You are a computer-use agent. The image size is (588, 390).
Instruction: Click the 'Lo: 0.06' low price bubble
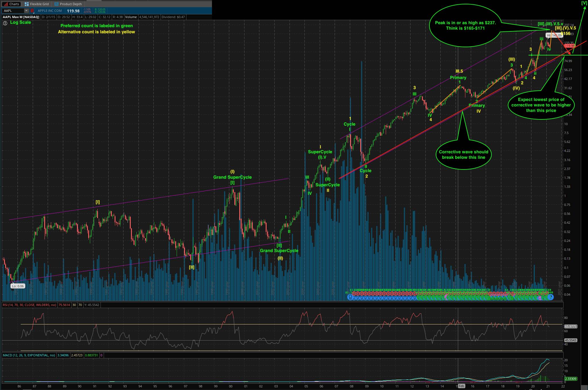point(18,286)
